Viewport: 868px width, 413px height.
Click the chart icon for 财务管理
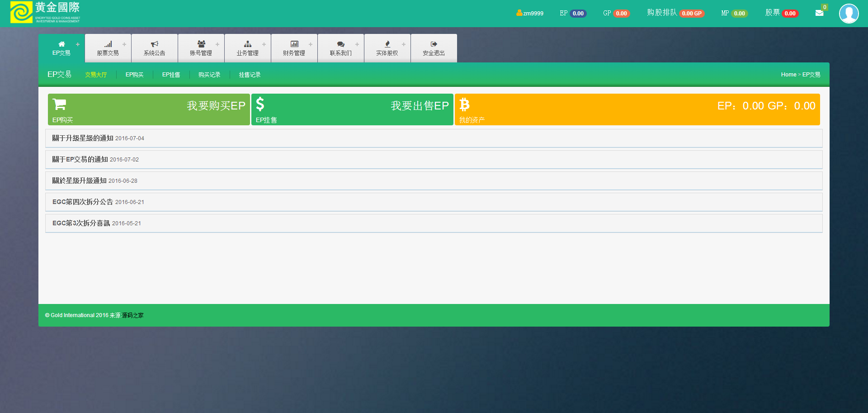[294, 44]
